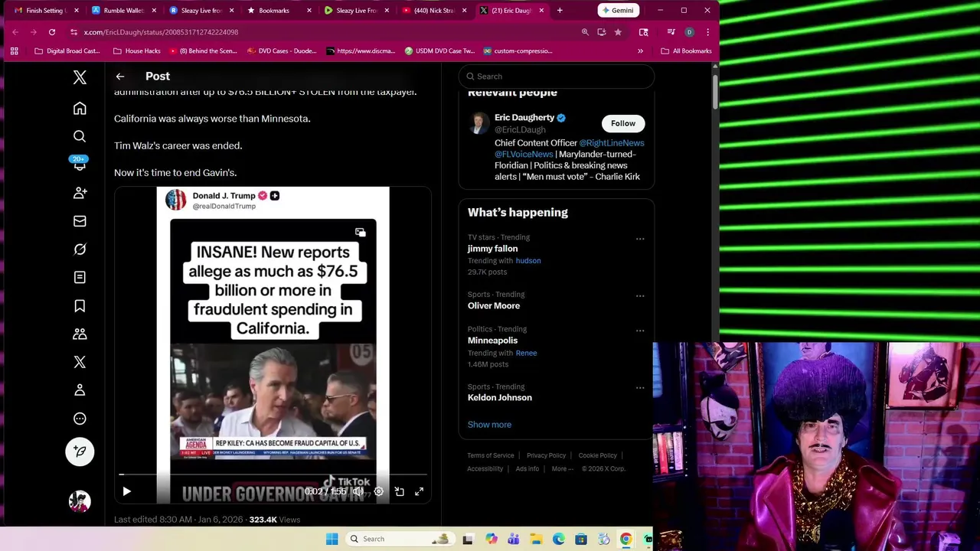Open Premium X icon in lower sidebar

click(80, 362)
